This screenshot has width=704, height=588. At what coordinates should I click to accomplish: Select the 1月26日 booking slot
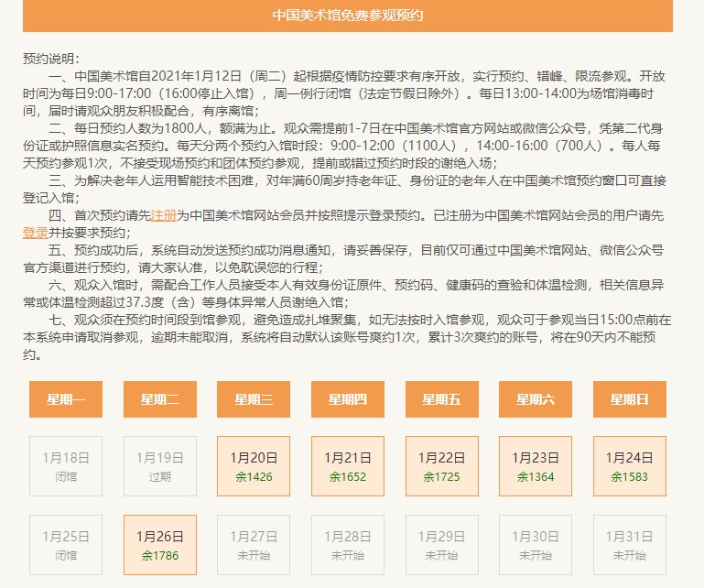click(160, 545)
